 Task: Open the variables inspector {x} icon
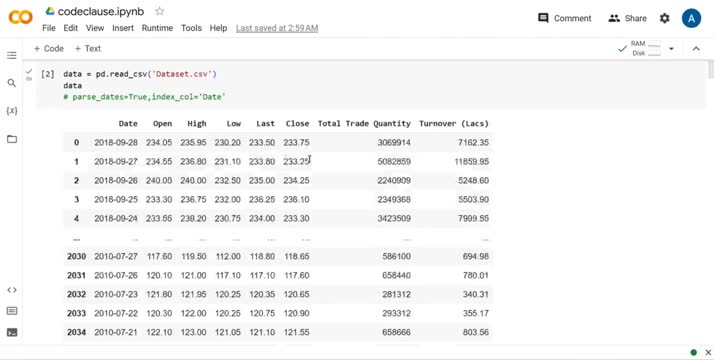coord(12,111)
